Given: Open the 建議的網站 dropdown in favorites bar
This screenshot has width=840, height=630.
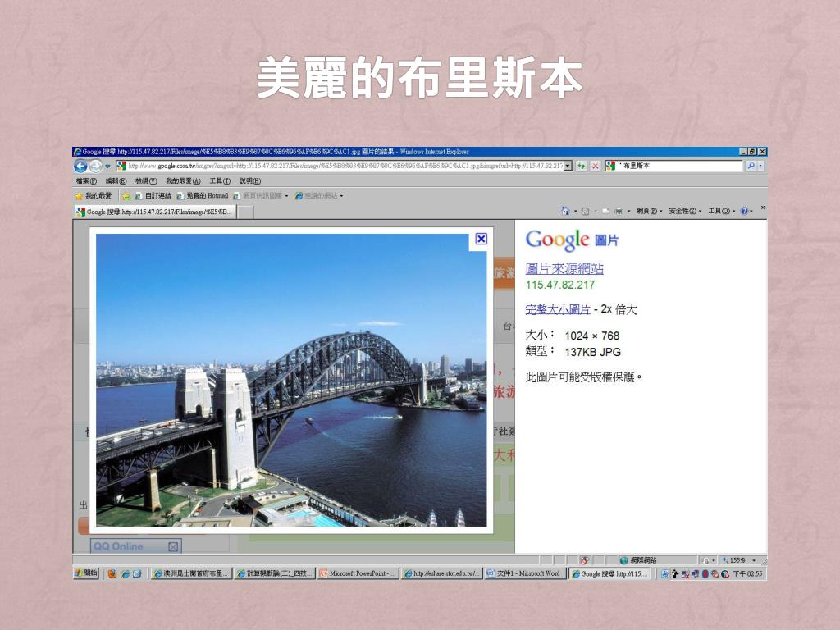Looking at the screenshot, I should [319, 195].
